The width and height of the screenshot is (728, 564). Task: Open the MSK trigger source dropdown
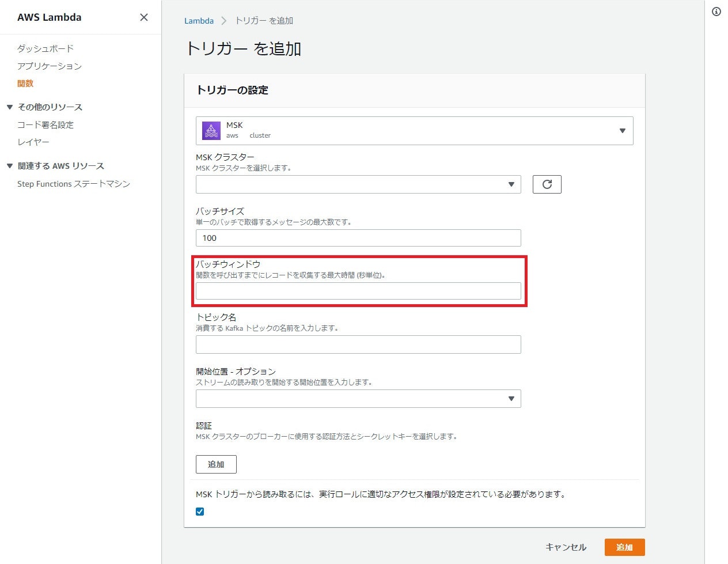415,131
